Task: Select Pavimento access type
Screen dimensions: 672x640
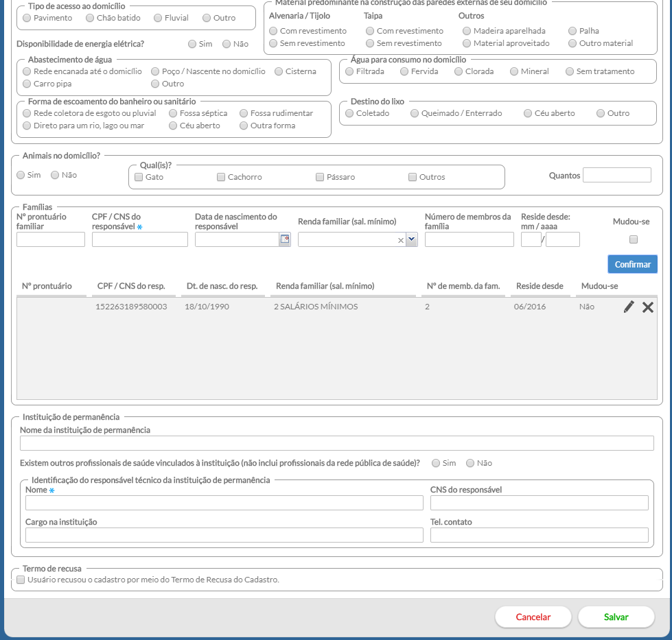Action: [27, 18]
